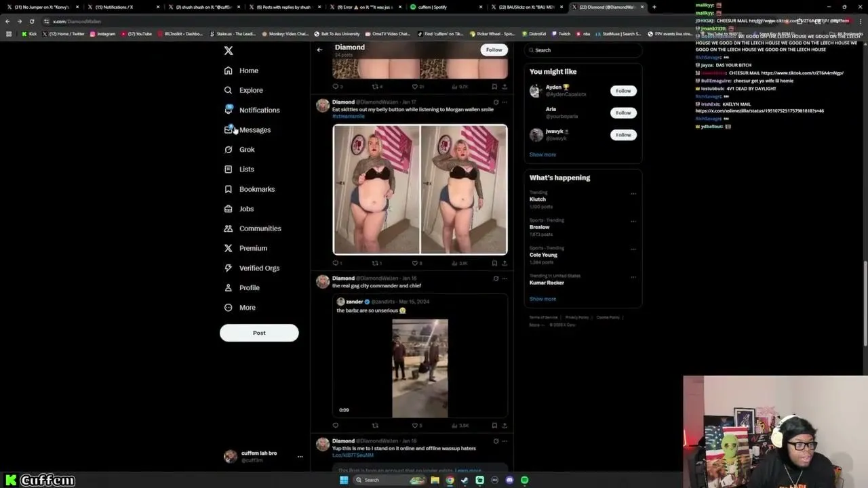Open Discord from the taskbar
Screen dimensions: 868x488
point(510,480)
